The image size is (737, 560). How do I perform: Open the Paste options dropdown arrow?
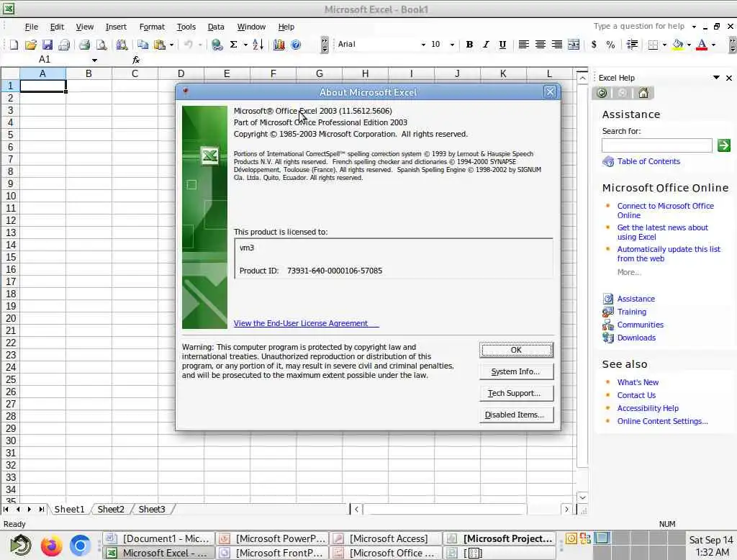[x=171, y=45]
